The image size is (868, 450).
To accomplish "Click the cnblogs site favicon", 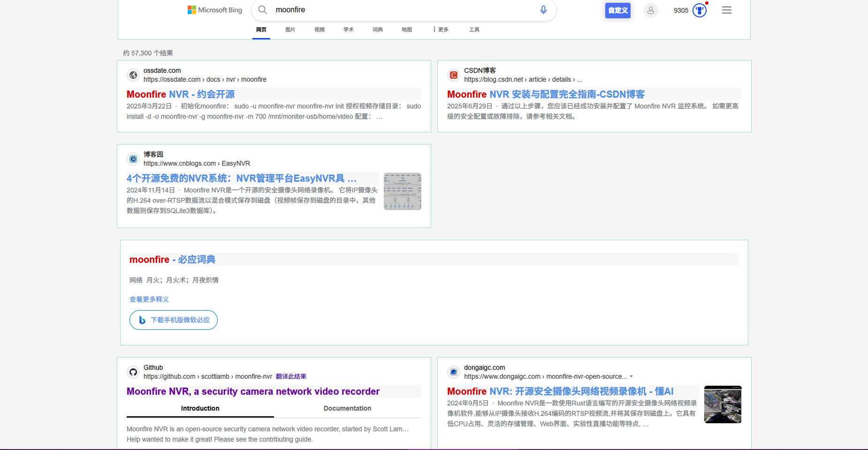I will pos(133,159).
